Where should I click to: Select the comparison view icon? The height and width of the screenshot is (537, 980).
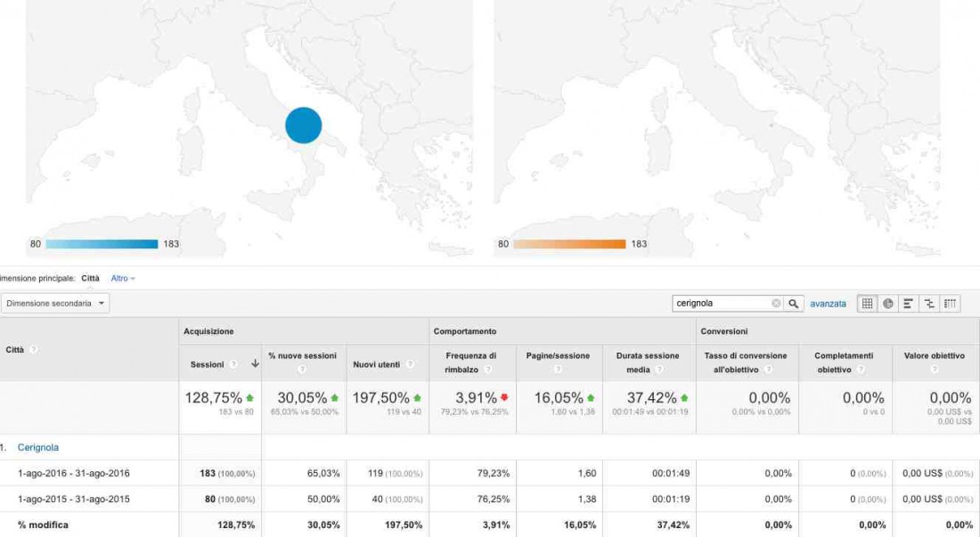pyautogui.click(x=929, y=304)
